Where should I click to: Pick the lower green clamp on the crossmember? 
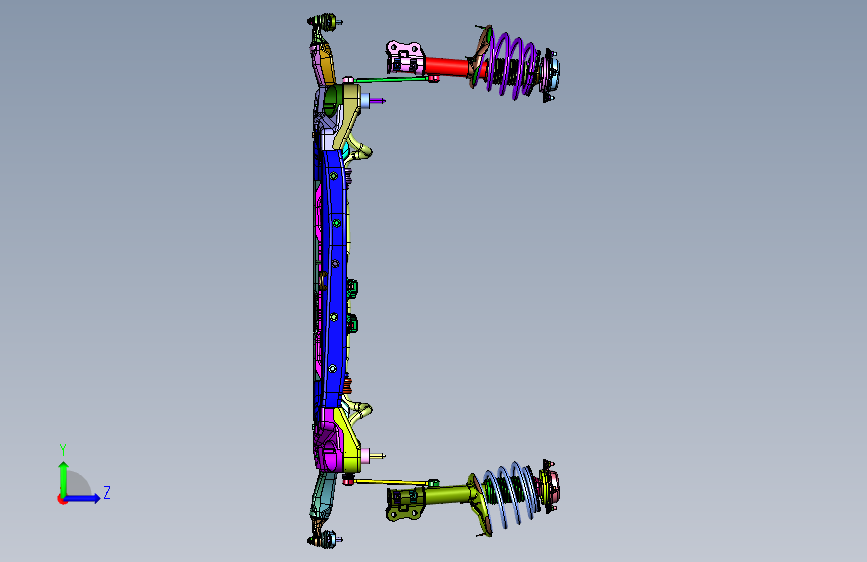click(352, 323)
